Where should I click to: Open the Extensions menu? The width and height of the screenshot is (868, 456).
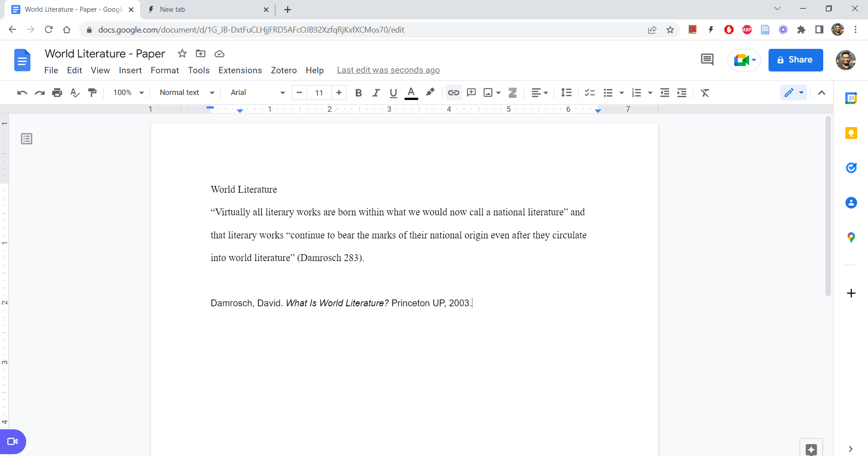[240, 70]
